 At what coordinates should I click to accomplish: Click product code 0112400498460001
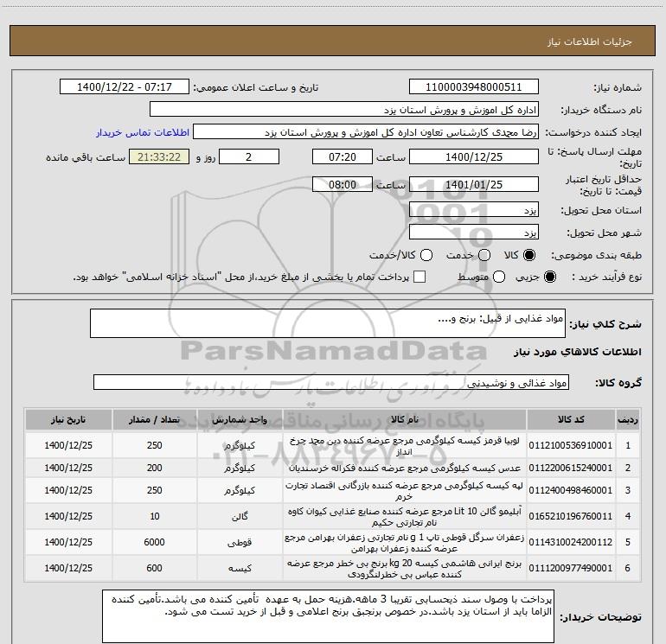coord(571,490)
